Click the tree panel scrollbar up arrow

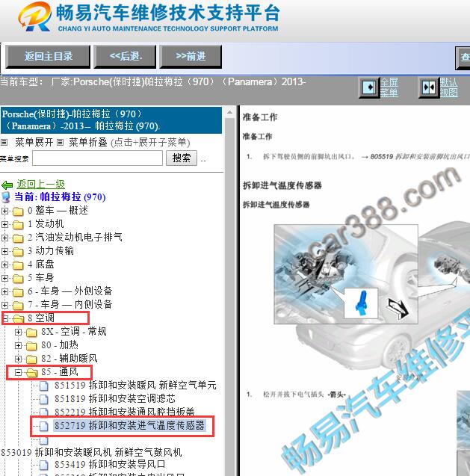point(230,113)
